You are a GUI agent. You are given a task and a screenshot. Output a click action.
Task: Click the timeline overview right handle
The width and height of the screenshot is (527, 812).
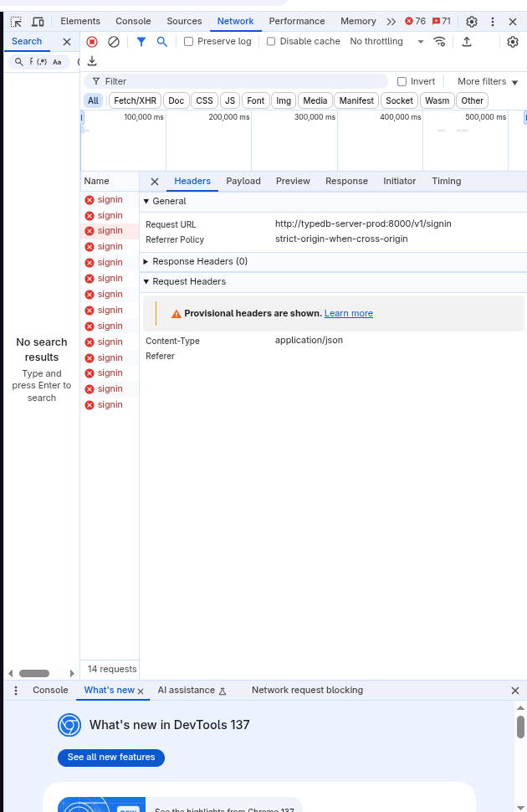[525, 118]
